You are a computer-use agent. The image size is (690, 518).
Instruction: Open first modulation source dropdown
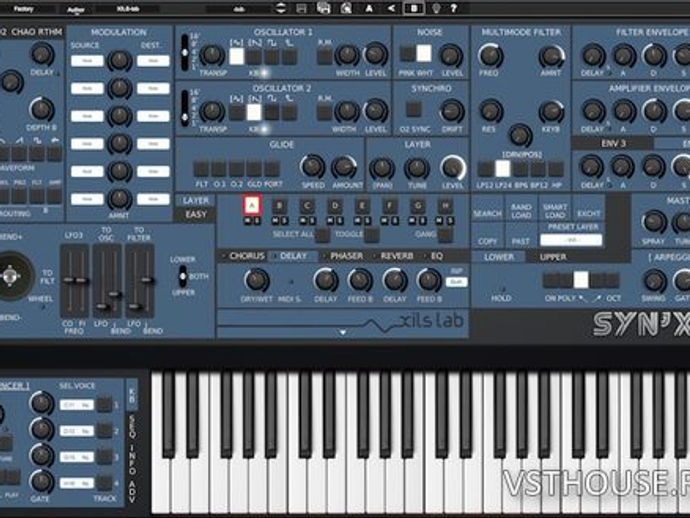(87, 61)
